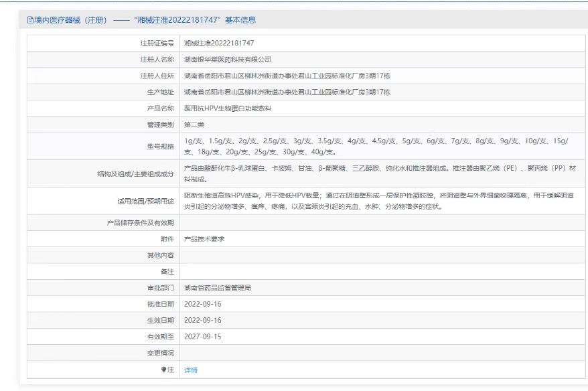
Task: Click the 适用范围/预期用途 label
Action: coord(146,202)
